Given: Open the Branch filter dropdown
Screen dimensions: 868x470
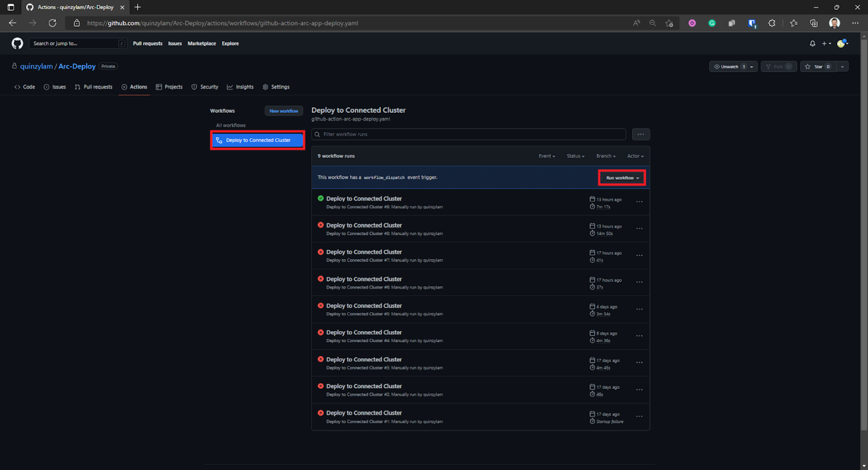Looking at the screenshot, I should 605,156.
